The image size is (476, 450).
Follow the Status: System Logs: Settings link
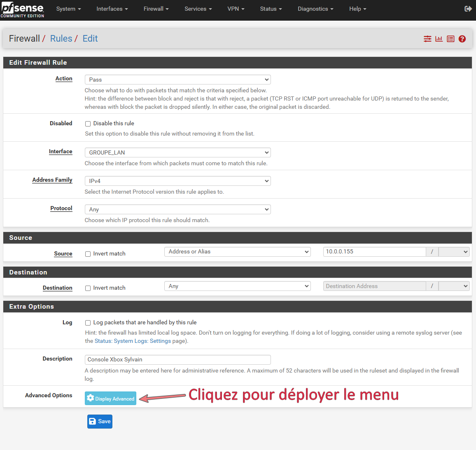[x=133, y=341]
